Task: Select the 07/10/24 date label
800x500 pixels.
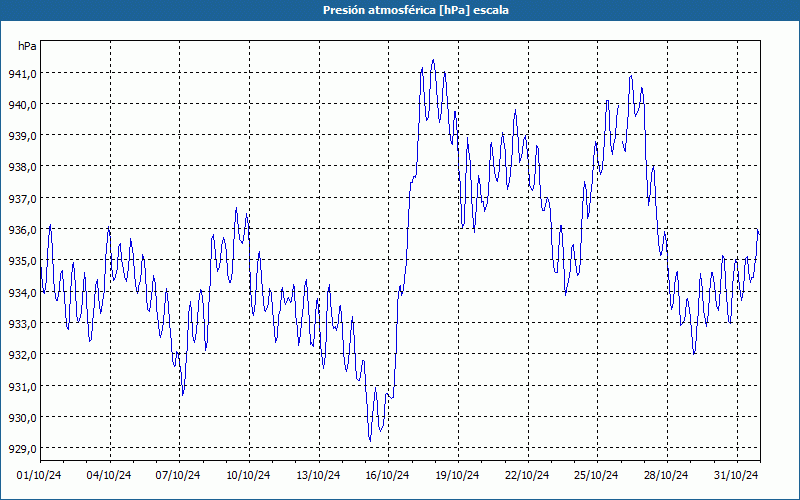Action: click(178, 476)
